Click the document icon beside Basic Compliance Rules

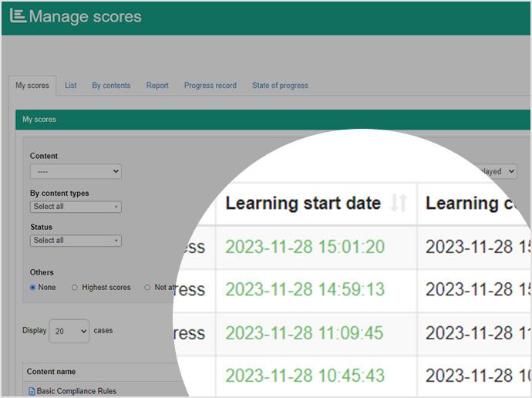coord(32,391)
